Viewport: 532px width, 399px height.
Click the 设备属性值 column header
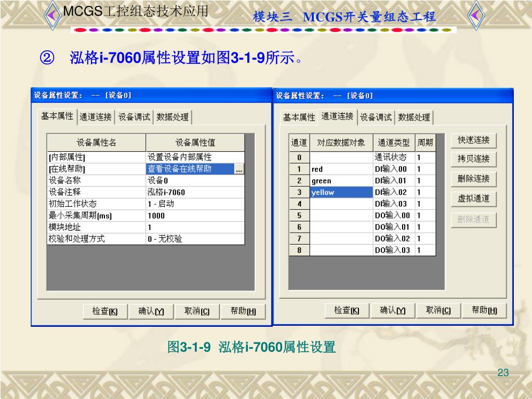195,142
